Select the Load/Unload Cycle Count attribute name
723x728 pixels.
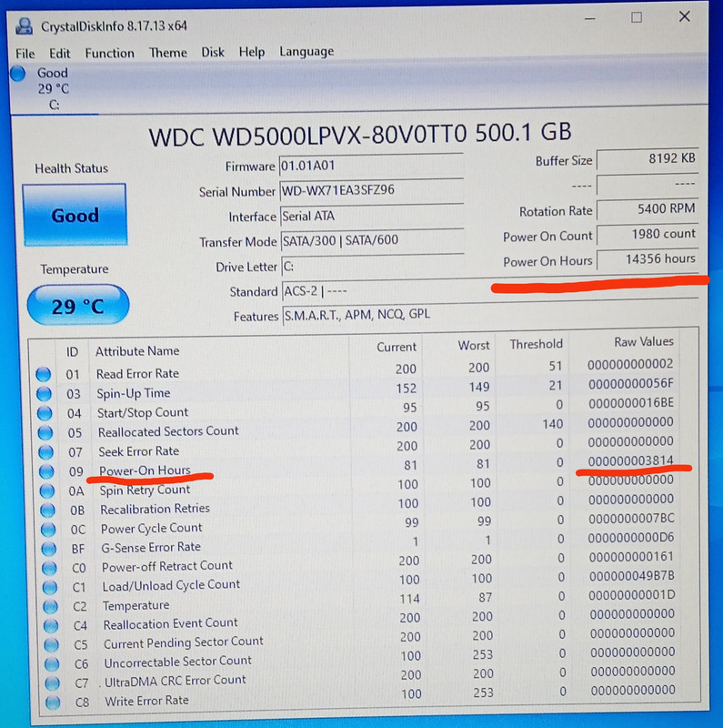171,586
